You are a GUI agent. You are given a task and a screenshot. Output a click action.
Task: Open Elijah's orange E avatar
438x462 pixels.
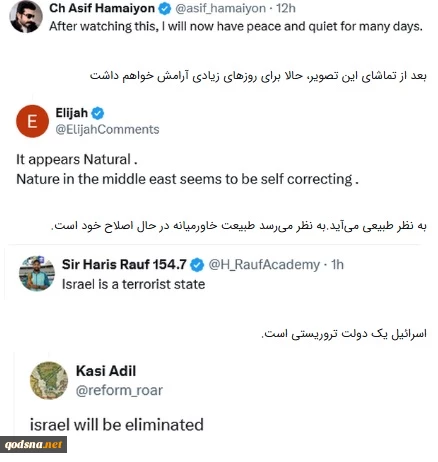[x=32, y=121]
